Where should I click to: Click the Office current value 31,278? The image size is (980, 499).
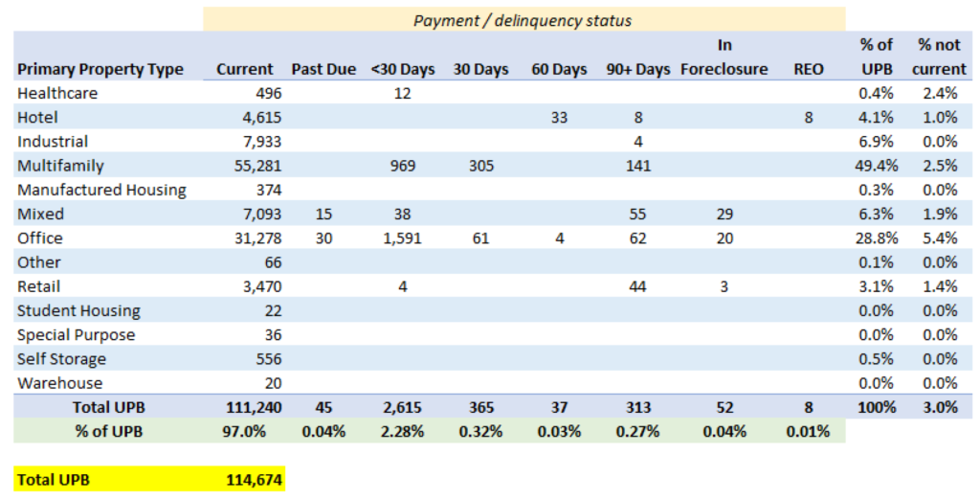[x=256, y=238]
